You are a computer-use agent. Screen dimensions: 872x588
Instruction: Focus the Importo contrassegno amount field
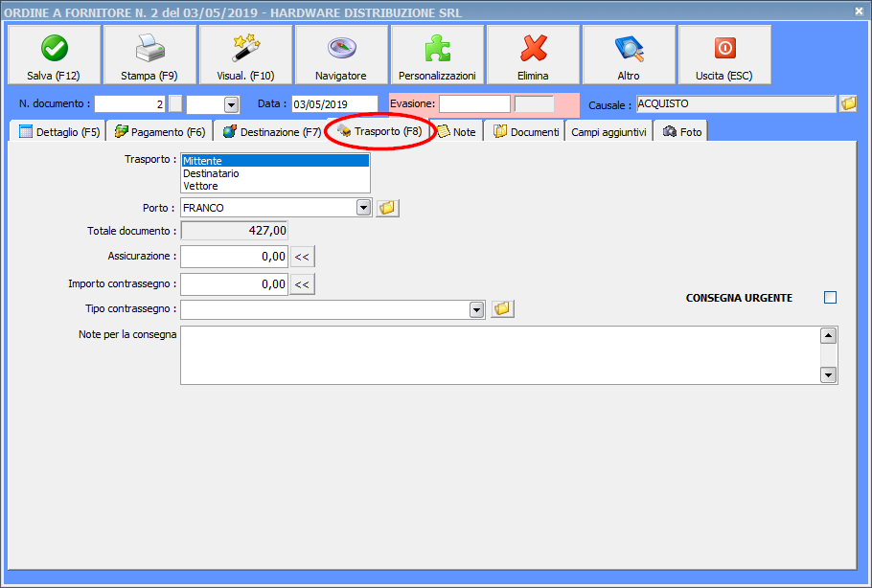234,284
